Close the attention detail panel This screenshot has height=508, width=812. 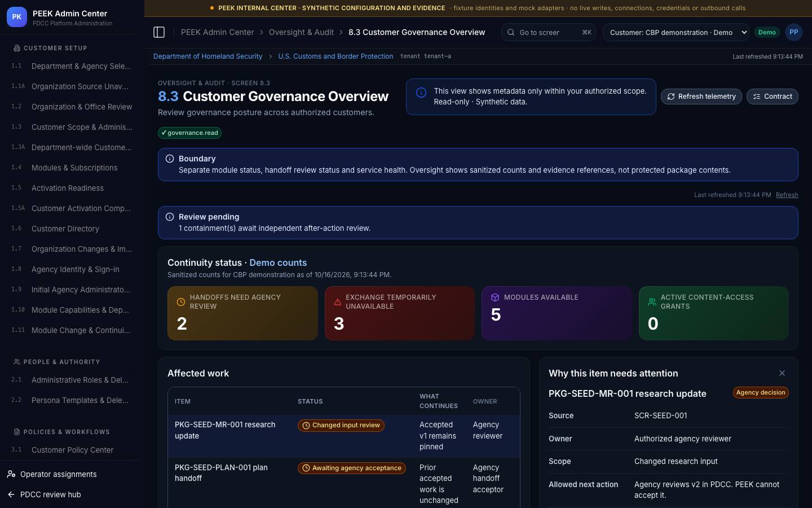tap(782, 373)
